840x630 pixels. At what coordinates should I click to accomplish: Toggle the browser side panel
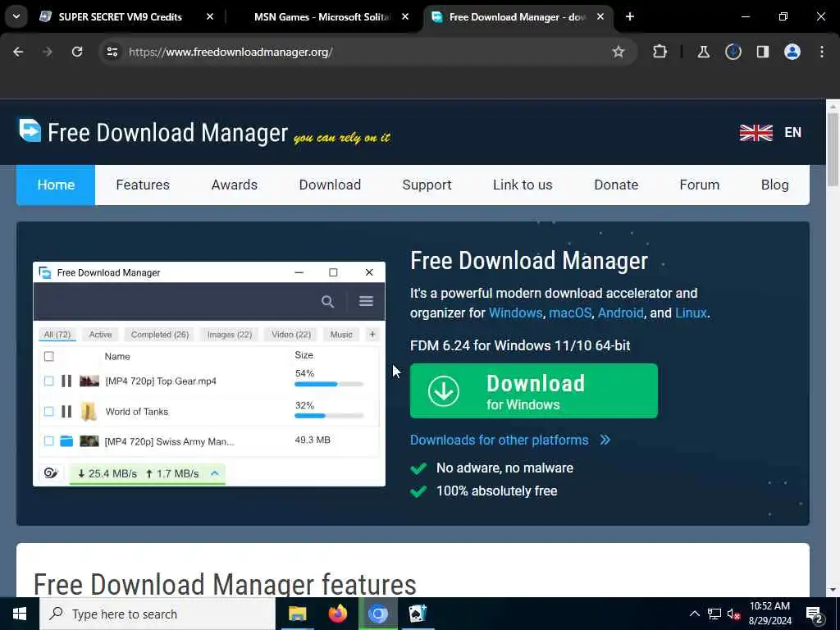click(762, 52)
